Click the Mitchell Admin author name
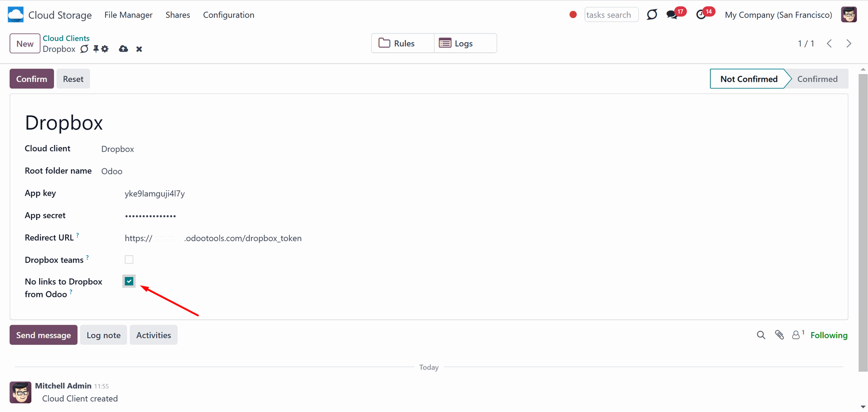868x412 pixels. click(x=63, y=386)
